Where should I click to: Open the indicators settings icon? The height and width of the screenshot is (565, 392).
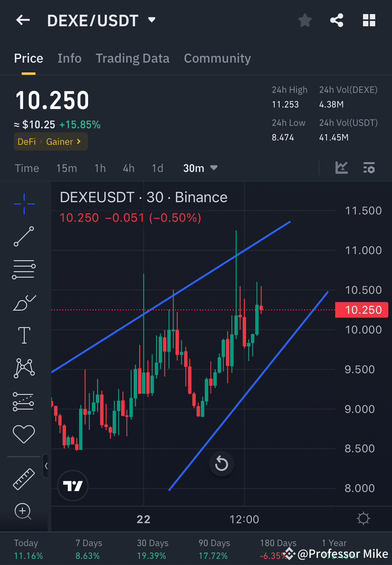[x=369, y=168]
